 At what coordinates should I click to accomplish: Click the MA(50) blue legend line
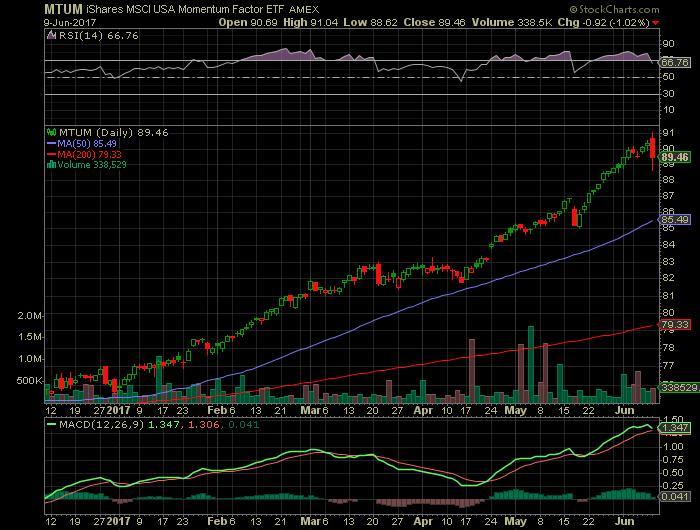pyautogui.click(x=51, y=144)
